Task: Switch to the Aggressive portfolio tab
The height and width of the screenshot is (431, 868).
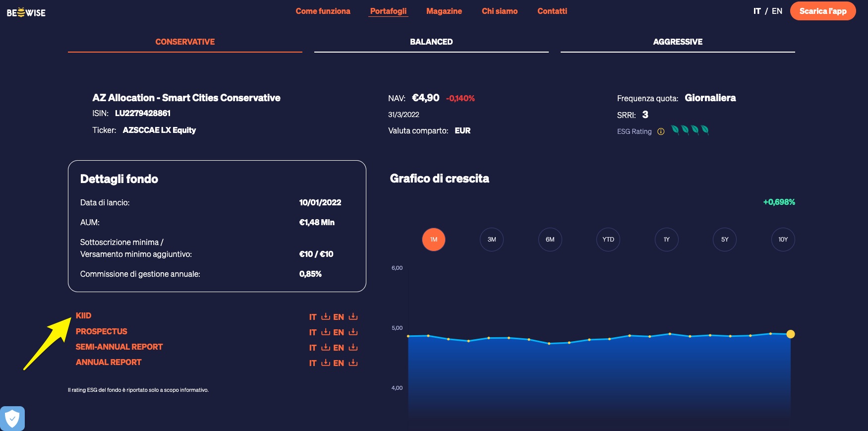Action: pyautogui.click(x=678, y=42)
